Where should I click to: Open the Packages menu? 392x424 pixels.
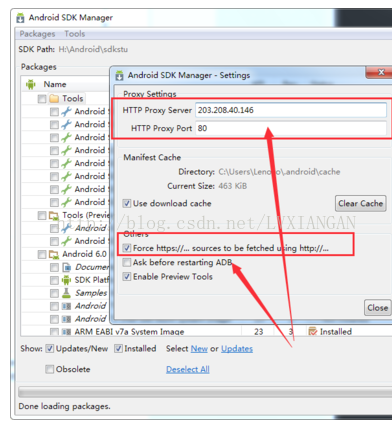(37, 34)
